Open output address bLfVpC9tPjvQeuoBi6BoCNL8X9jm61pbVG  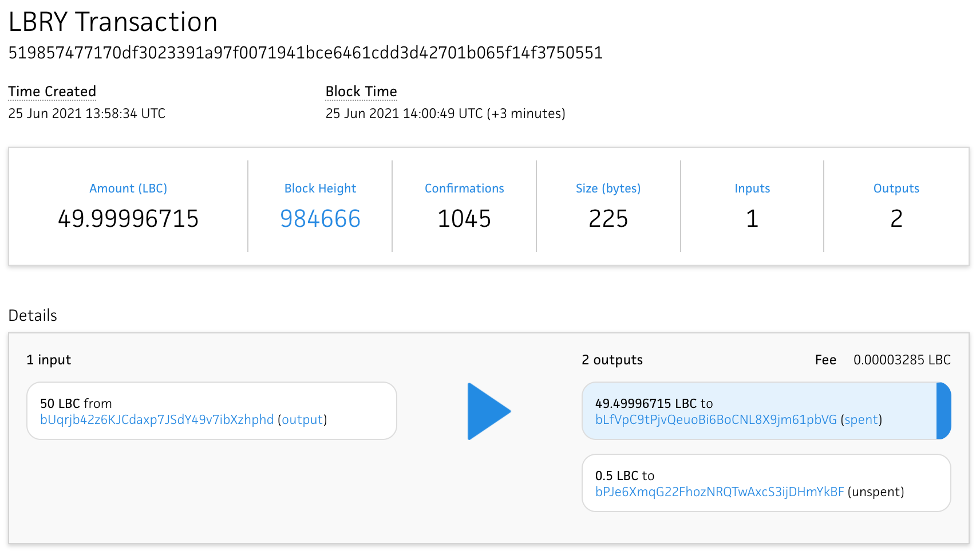(716, 420)
